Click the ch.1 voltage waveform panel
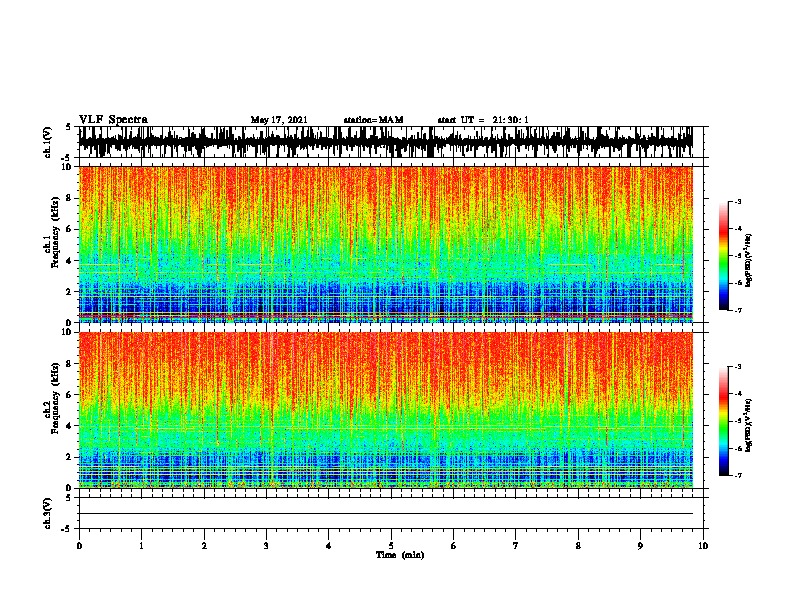 click(x=391, y=142)
